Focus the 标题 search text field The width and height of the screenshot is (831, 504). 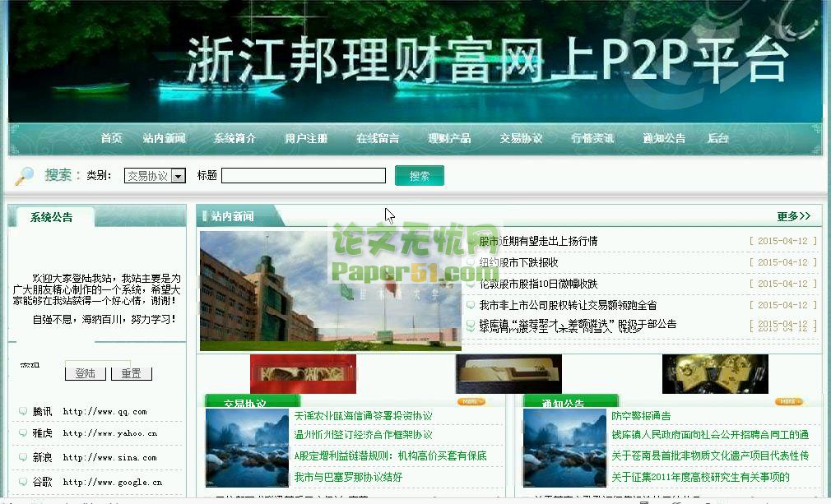pos(303,176)
